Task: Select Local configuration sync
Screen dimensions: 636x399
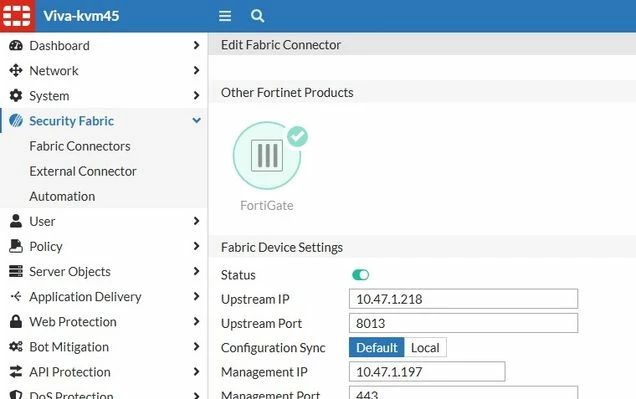Action: pyautogui.click(x=425, y=348)
